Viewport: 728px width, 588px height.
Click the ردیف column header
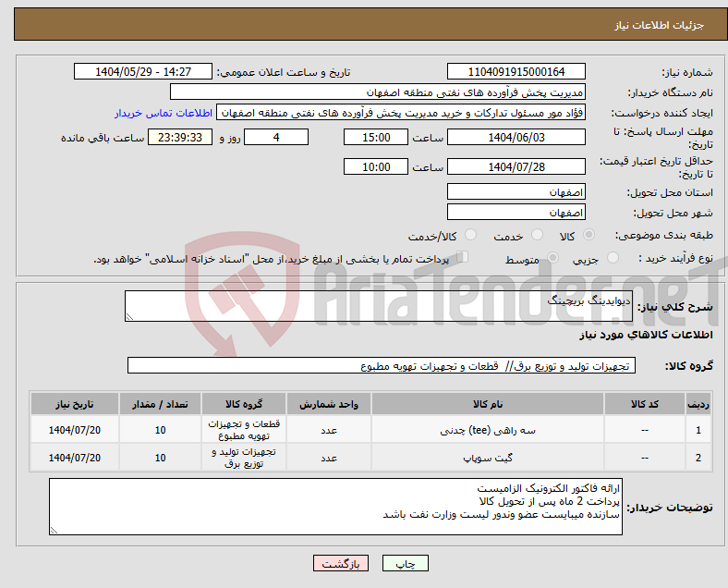[698, 404]
